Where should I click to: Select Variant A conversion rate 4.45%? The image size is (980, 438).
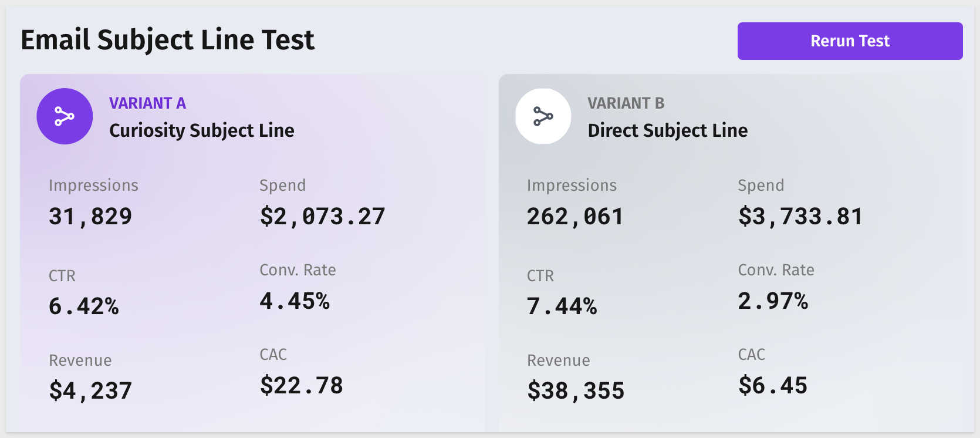(295, 301)
